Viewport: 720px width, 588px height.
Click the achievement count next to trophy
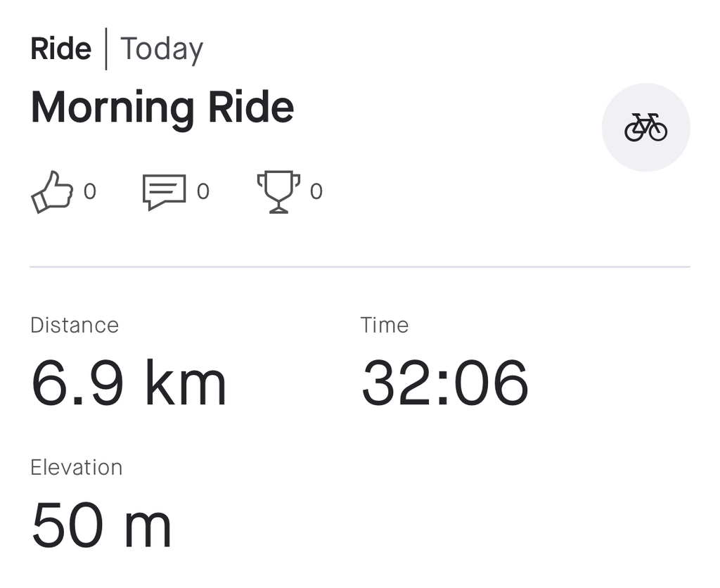click(x=316, y=191)
